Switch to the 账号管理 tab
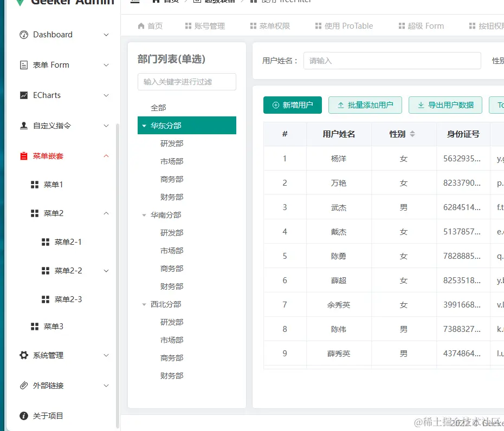Image resolution: width=504 pixels, height=431 pixels. tap(205, 26)
